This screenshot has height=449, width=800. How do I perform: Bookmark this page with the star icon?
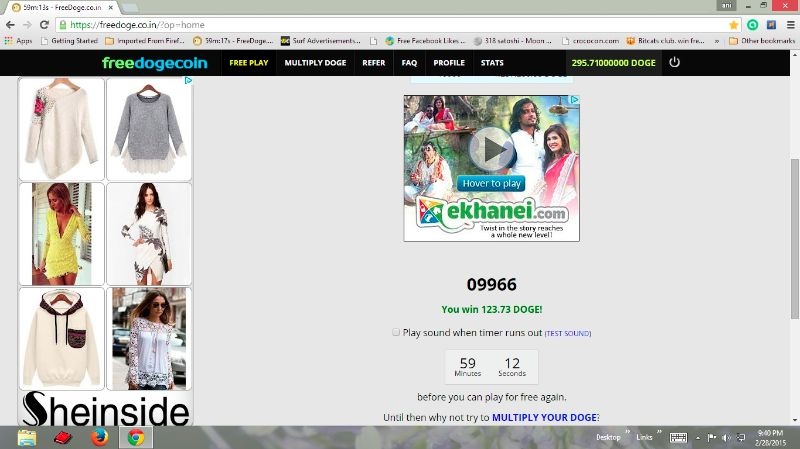tap(733, 24)
